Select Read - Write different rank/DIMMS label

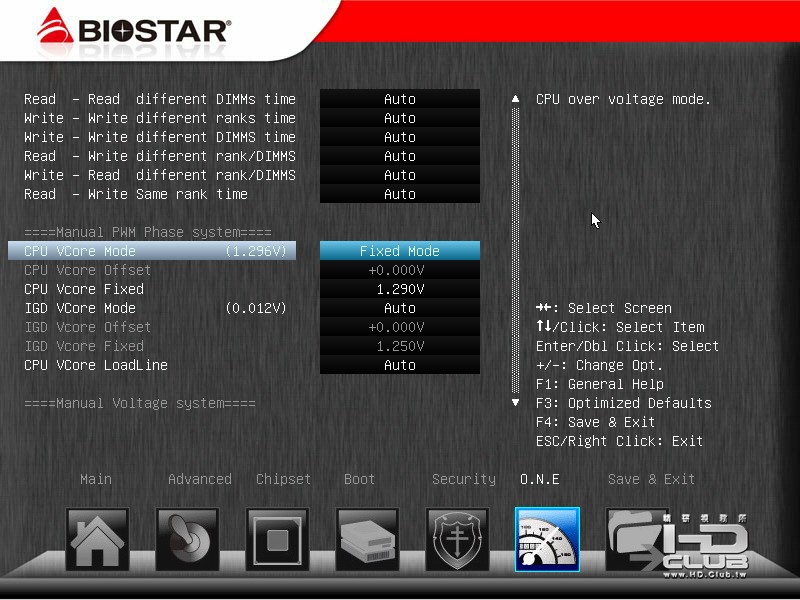coord(160,156)
